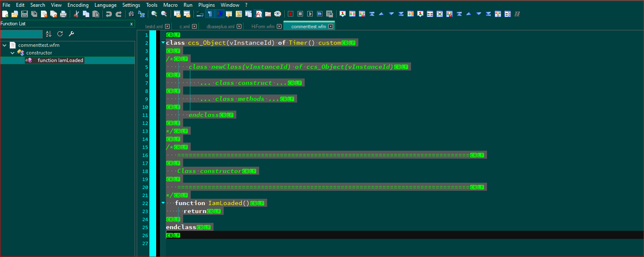Cut selection with the scissors icon

(76, 14)
